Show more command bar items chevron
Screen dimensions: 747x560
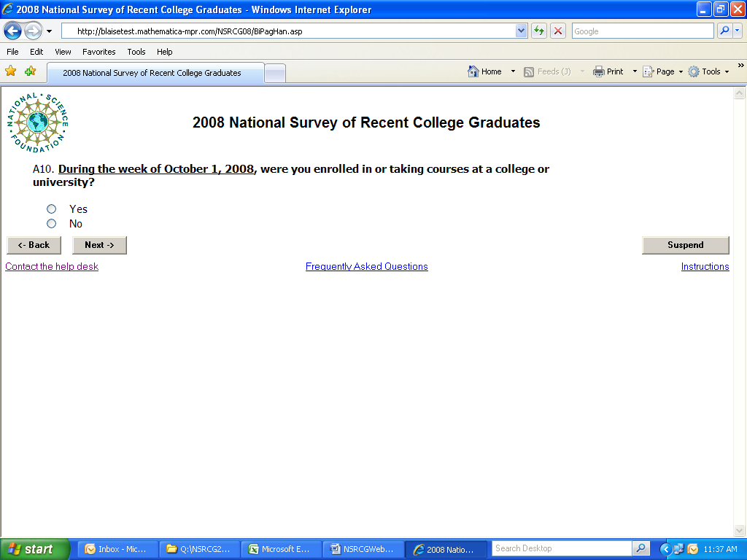[741, 65]
